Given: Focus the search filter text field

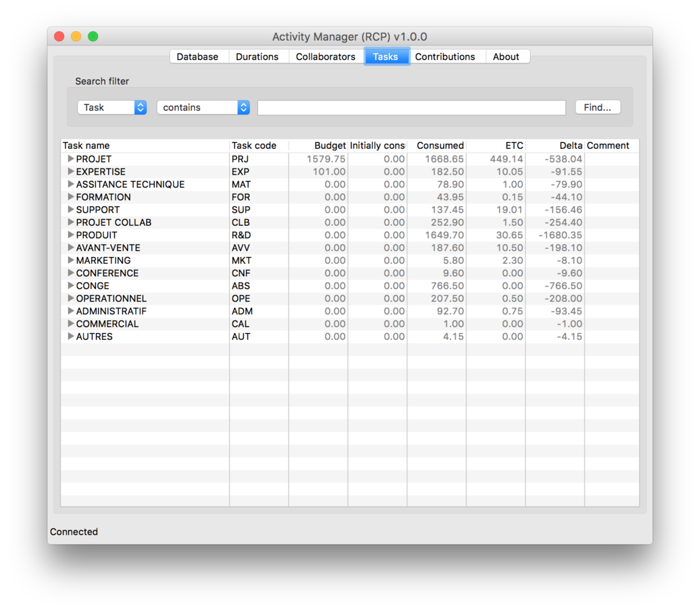Looking at the screenshot, I should (412, 107).
